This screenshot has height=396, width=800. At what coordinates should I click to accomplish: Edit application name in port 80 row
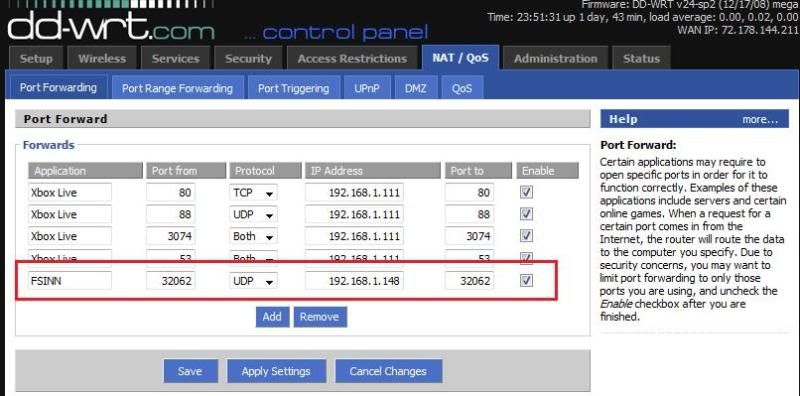pos(70,193)
